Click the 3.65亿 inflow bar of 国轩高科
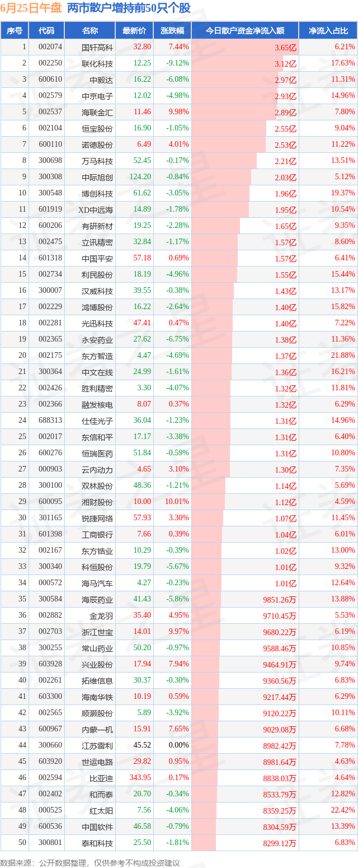358x868 pixels. tap(245, 48)
